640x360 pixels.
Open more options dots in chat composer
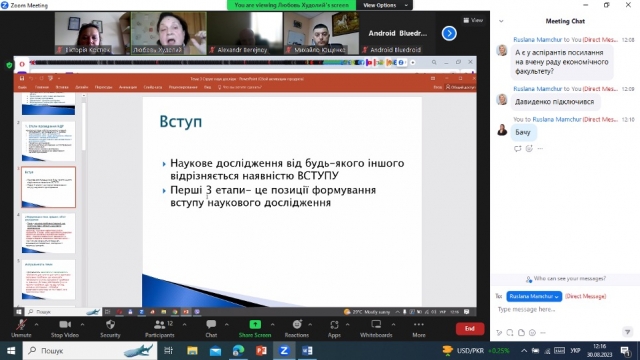pyautogui.click(x=543, y=333)
